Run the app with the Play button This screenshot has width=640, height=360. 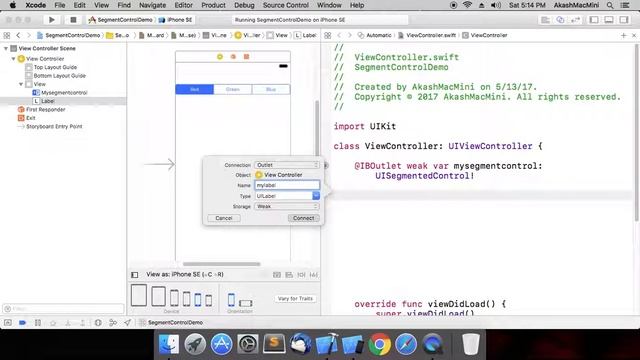point(51,20)
